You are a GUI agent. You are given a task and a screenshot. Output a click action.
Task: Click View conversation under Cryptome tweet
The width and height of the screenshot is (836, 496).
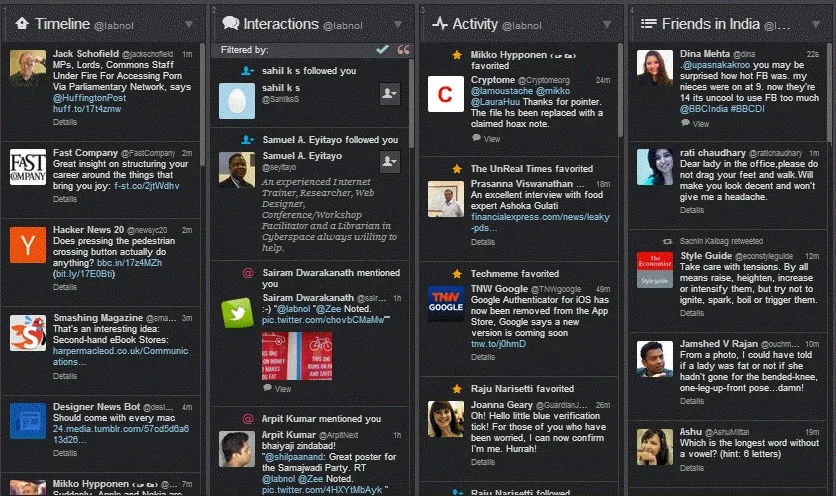[486, 139]
